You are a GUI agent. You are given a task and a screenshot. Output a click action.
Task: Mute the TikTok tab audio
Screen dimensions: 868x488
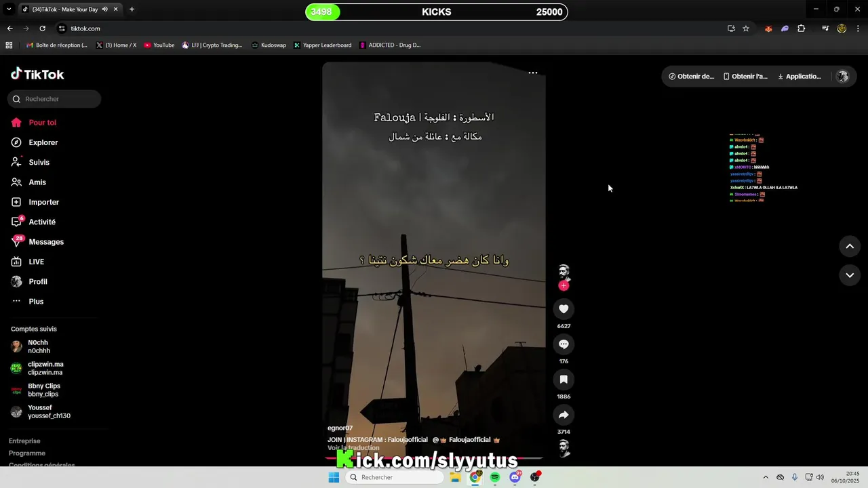(x=104, y=9)
